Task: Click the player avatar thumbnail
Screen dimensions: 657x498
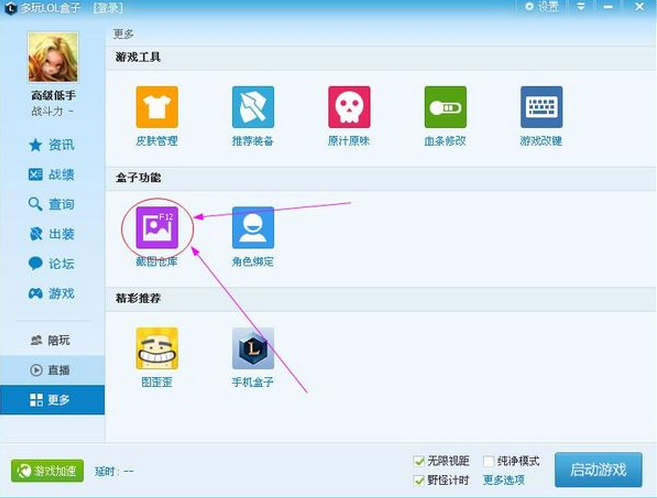Action: point(52,58)
